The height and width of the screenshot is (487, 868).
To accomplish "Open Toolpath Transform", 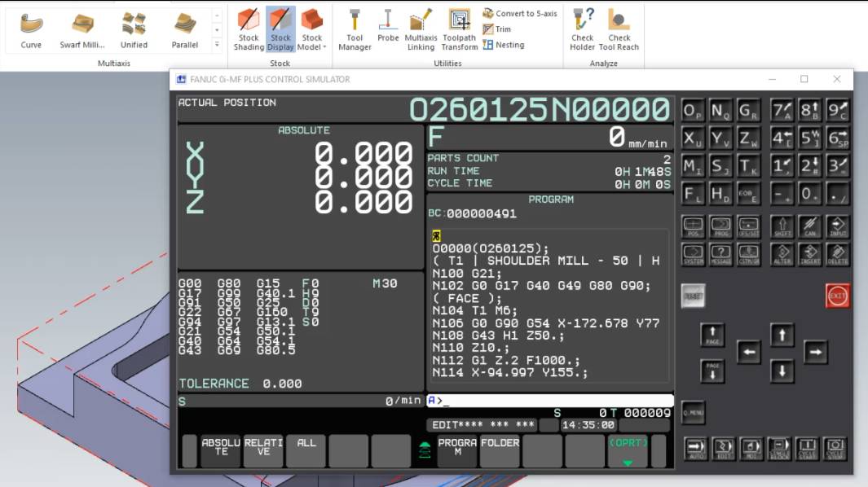I will coord(460,30).
